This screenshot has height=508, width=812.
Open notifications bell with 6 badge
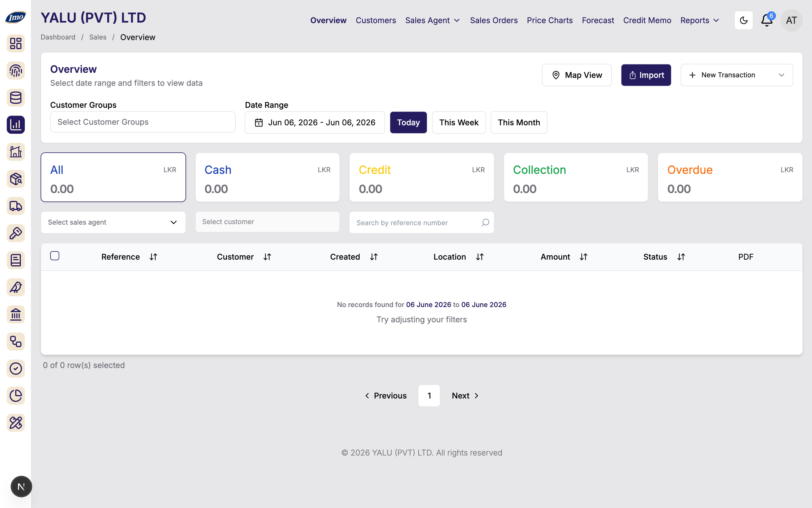[x=767, y=20]
